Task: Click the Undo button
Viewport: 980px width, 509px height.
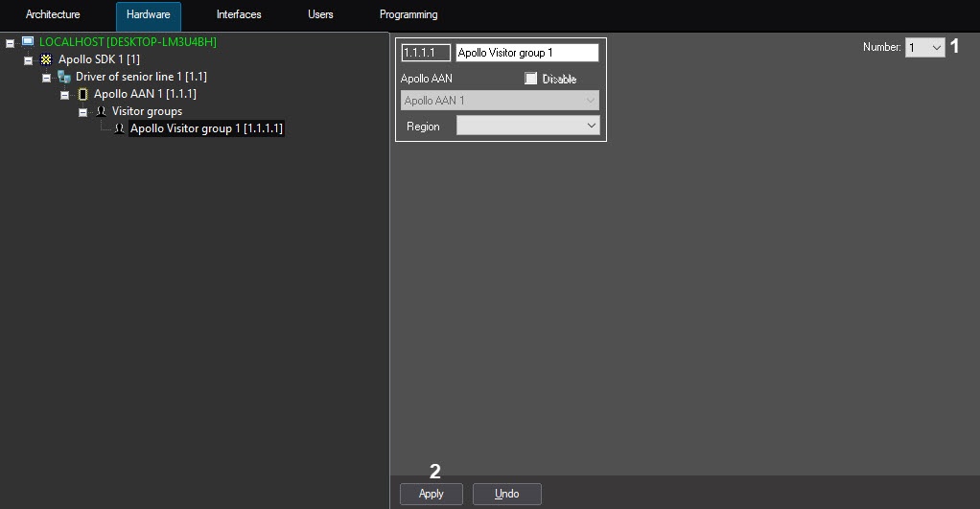Action: tap(507, 494)
